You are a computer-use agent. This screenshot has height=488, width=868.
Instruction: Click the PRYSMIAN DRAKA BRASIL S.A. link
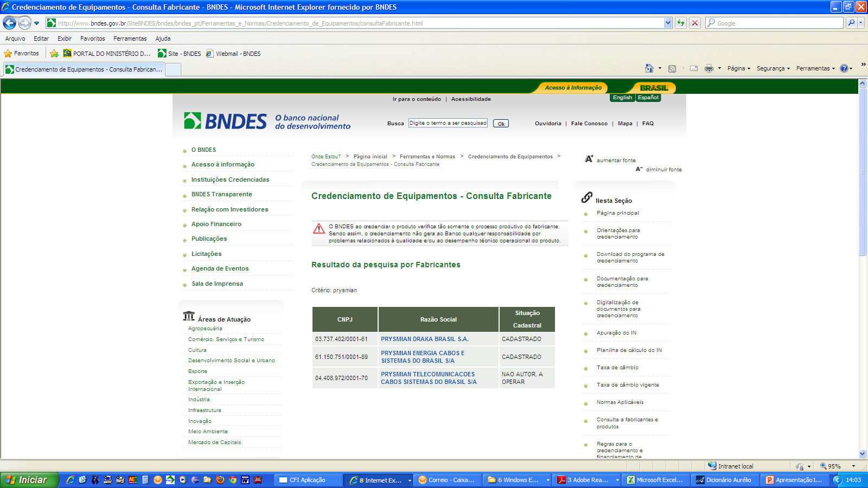pos(425,339)
